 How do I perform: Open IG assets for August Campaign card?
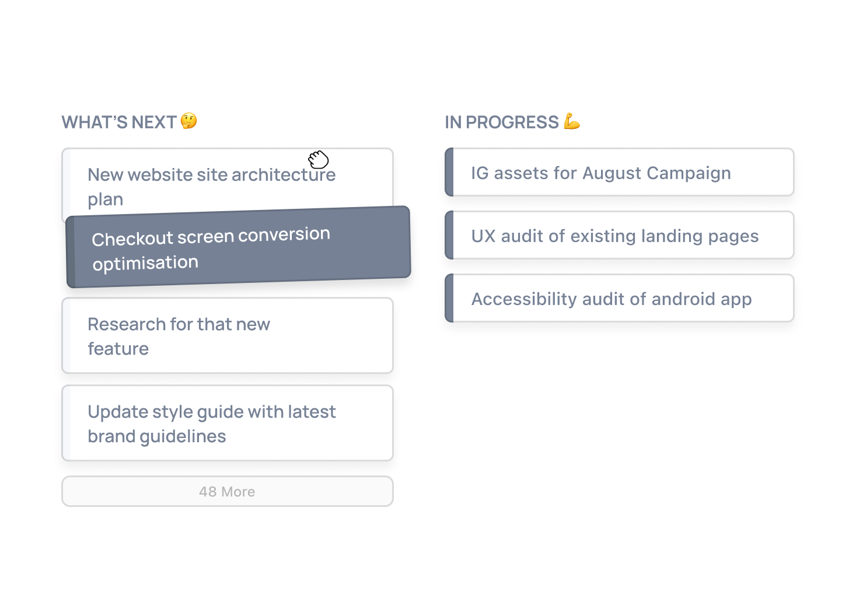[x=619, y=172]
